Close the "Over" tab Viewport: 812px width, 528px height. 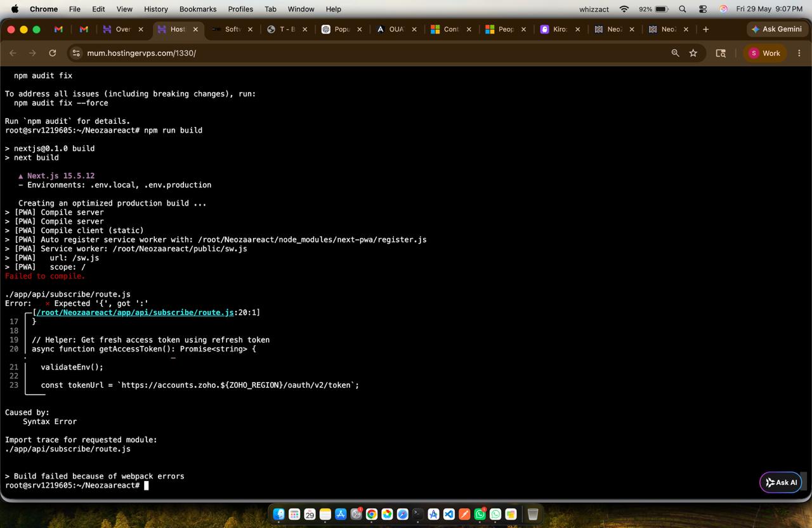pyautogui.click(x=141, y=29)
